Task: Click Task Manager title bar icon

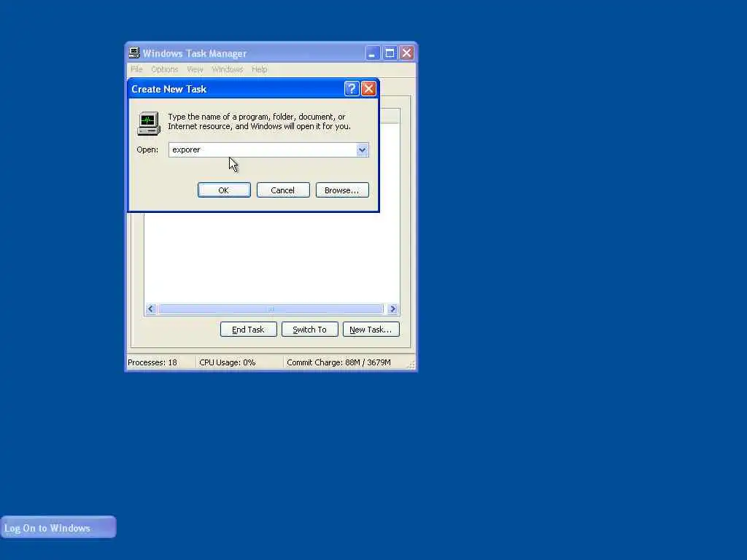Action: (134, 52)
